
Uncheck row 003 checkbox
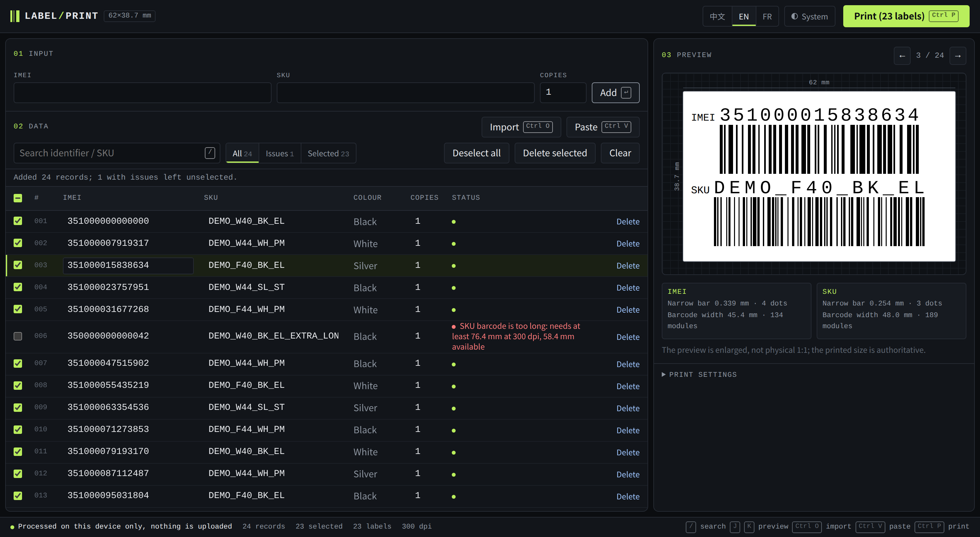tap(18, 265)
